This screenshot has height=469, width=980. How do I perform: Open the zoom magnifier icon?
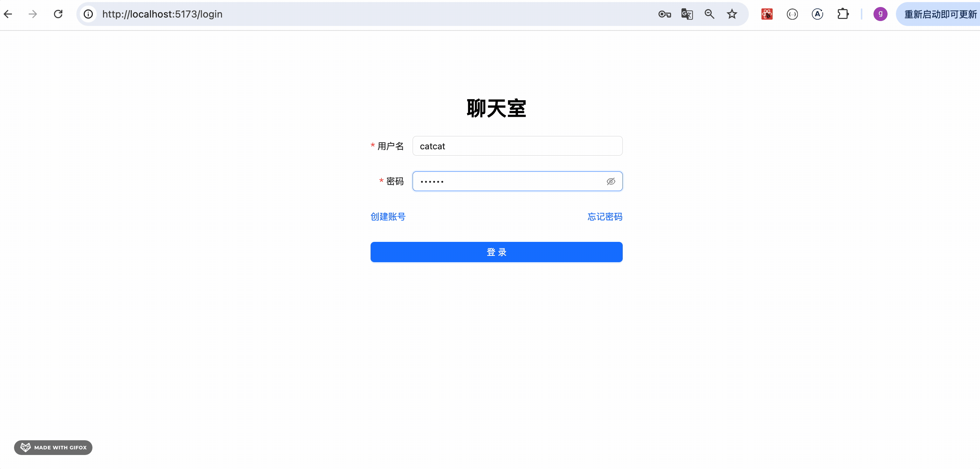tap(709, 14)
